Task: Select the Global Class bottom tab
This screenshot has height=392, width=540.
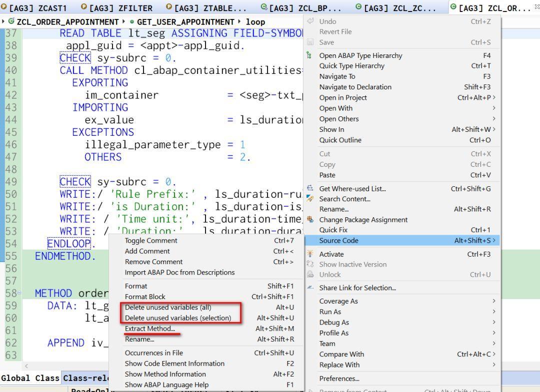Action: (30, 378)
